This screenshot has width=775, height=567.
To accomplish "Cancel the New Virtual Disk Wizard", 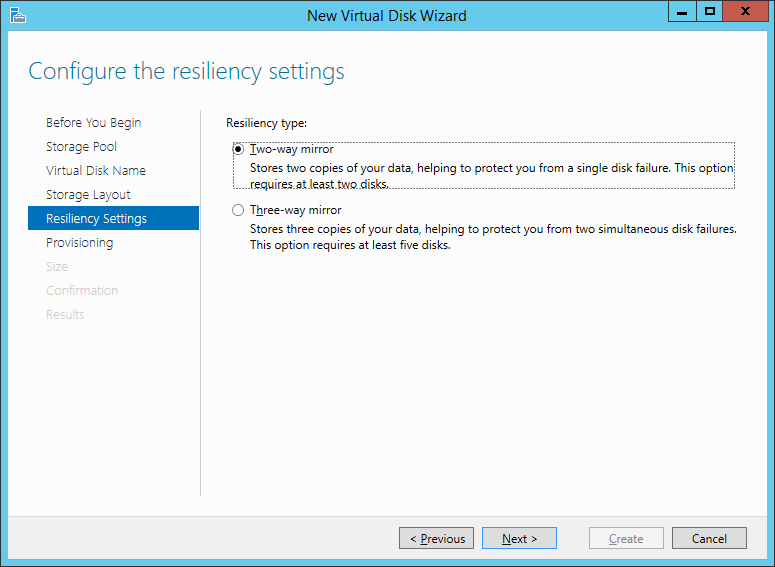I will click(x=709, y=538).
